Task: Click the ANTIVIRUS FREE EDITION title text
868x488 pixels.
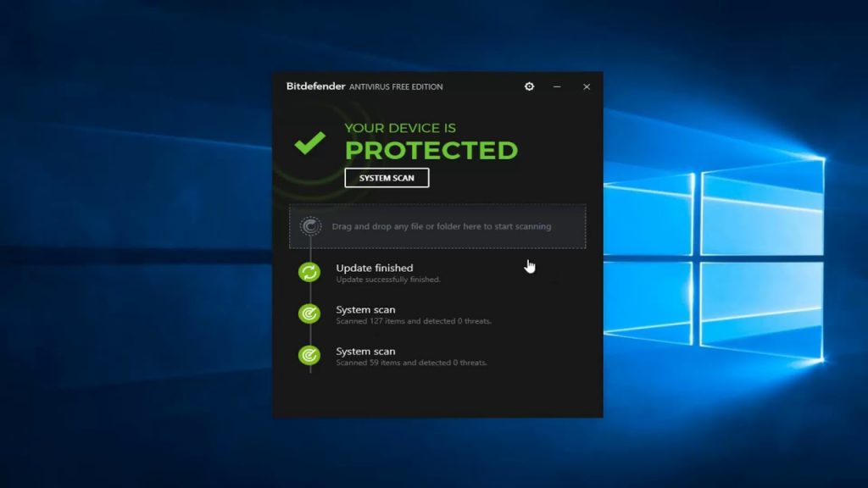Action: [x=396, y=86]
